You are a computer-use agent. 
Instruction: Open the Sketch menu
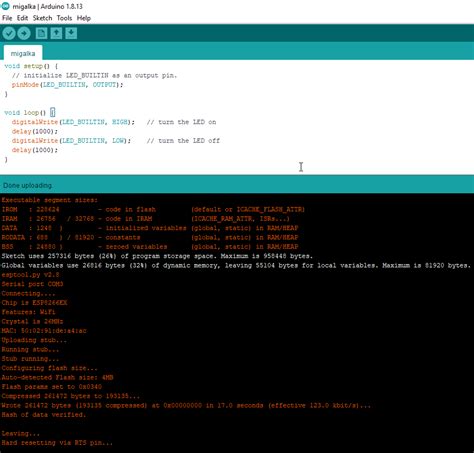(x=42, y=18)
